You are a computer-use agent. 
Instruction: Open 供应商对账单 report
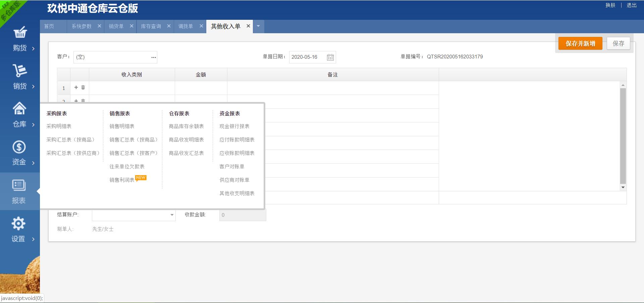click(234, 180)
